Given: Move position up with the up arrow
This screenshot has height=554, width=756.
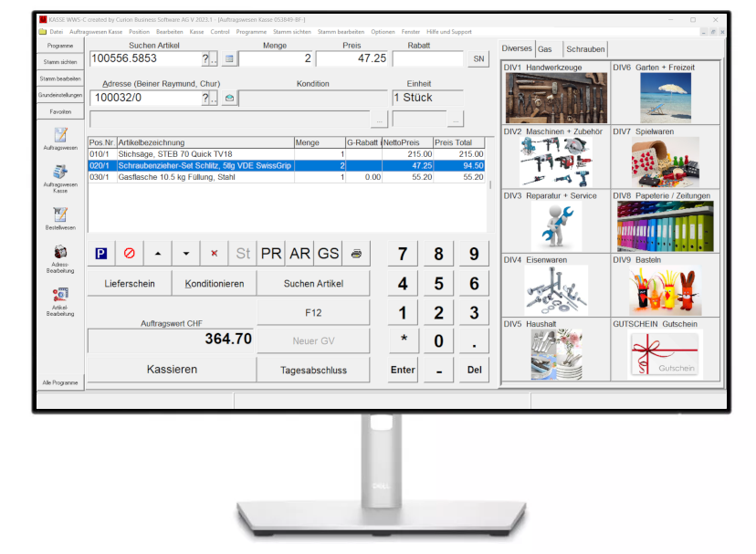Looking at the screenshot, I should [157, 254].
